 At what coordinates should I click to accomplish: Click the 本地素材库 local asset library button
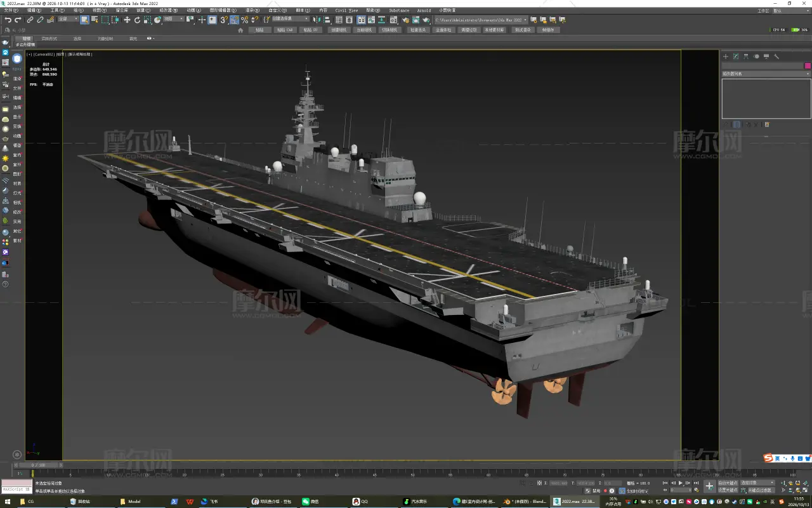coord(494,30)
